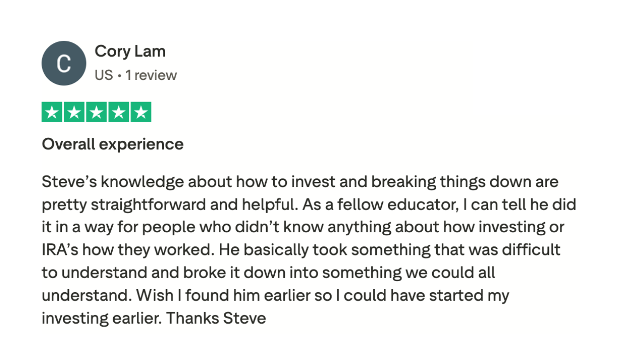
Task: Click the '1 review' count text
Action: (x=151, y=75)
